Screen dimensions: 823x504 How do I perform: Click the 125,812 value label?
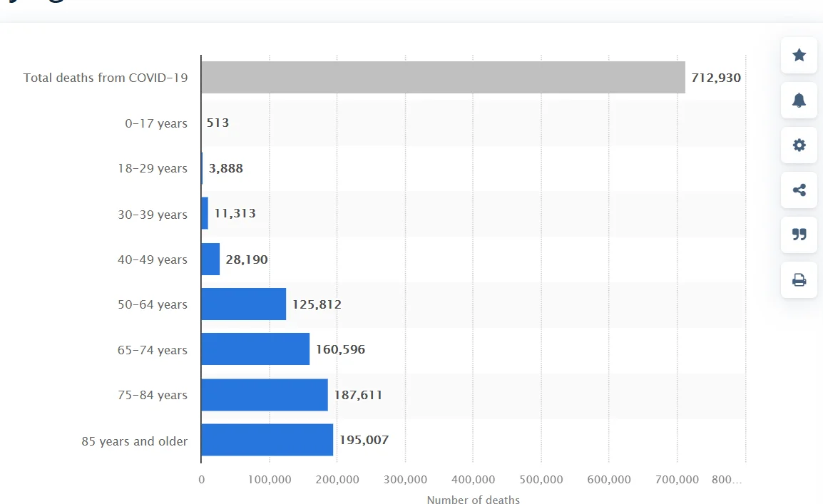point(317,304)
